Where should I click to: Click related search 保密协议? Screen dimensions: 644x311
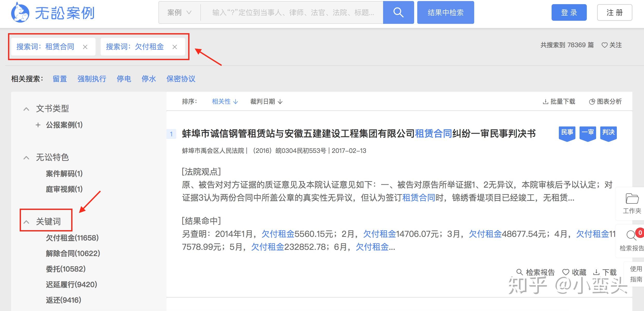tap(181, 79)
